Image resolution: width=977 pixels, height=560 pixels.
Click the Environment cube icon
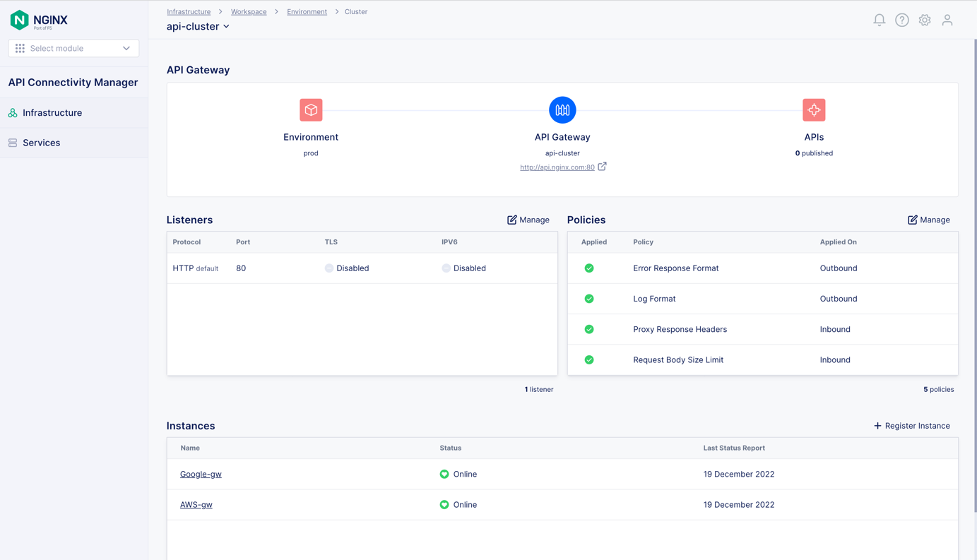click(x=311, y=110)
